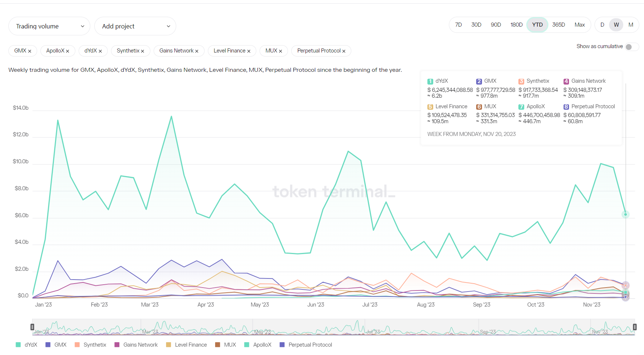Image resolution: width=644 pixels, height=355 pixels.
Task: Switch to the 365D time range
Action: [558, 25]
